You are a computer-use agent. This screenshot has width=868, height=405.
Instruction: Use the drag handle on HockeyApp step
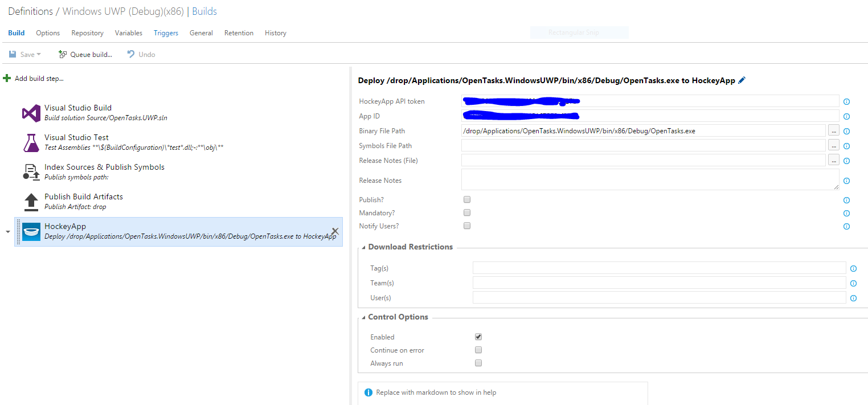(18, 232)
